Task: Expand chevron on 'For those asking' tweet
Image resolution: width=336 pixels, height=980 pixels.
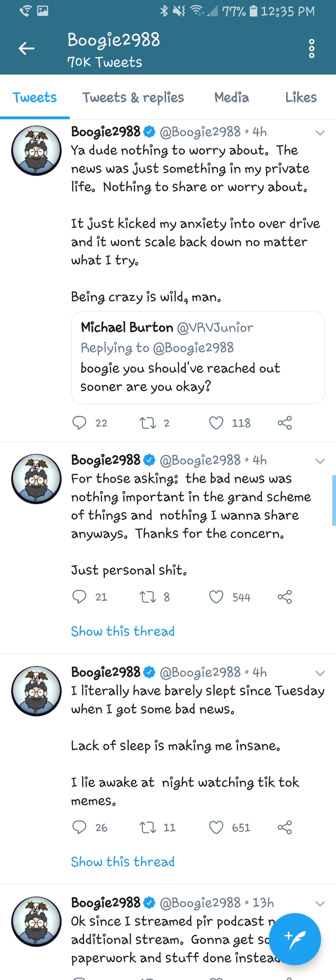Action: pos(320,461)
